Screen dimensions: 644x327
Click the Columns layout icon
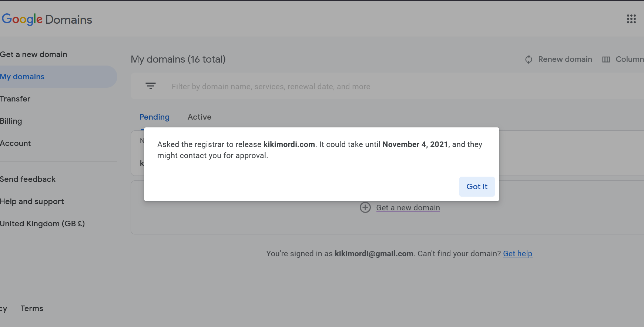coord(606,59)
